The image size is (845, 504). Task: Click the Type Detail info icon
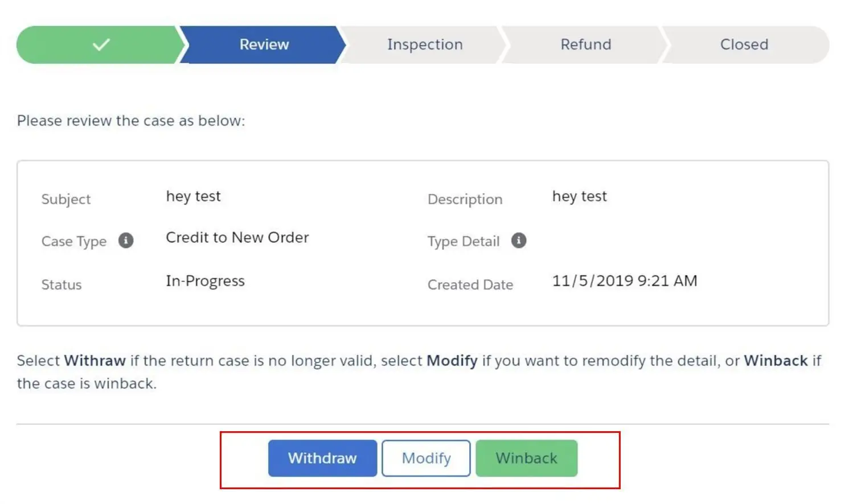pos(519,241)
